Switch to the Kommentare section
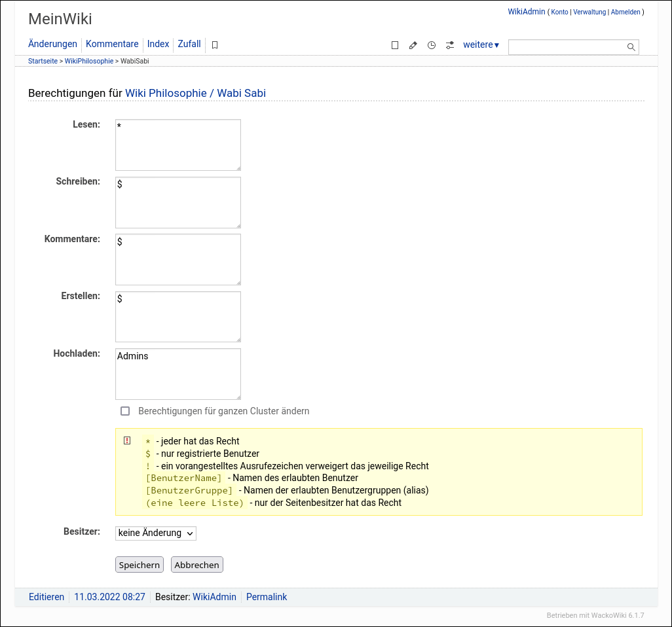Viewport: 672px width, 627px height. (112, 44)
